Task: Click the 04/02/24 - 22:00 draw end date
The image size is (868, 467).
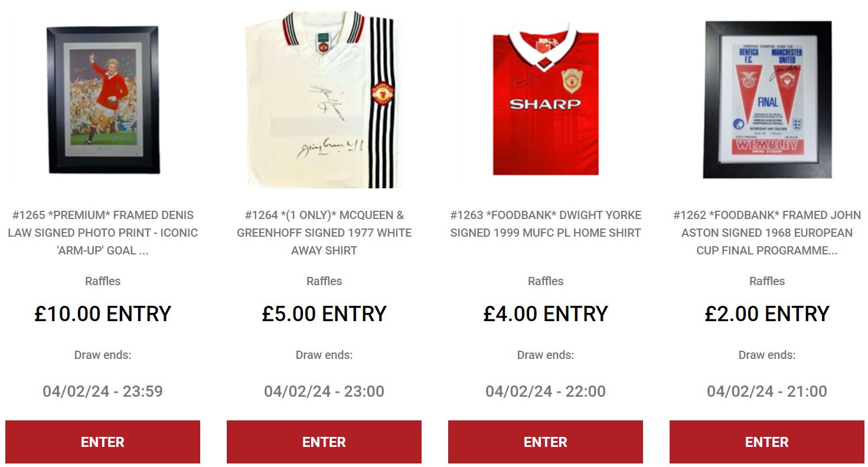Action: click(546, 391)
